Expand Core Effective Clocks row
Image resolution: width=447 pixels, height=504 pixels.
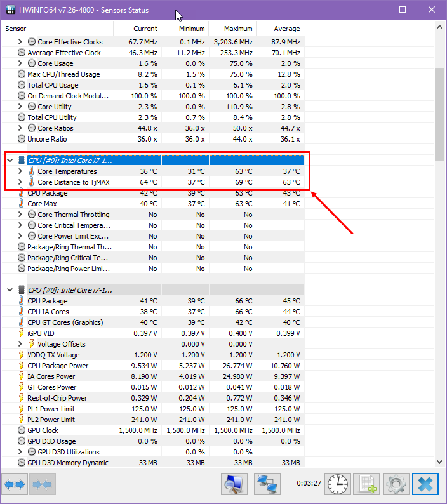[20, 41]
